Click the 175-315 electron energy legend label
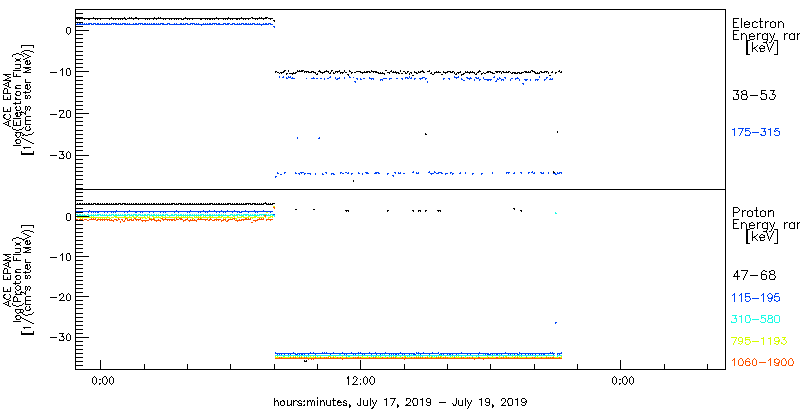Viewport: 800px width, 410px height. tap(757, 133)
